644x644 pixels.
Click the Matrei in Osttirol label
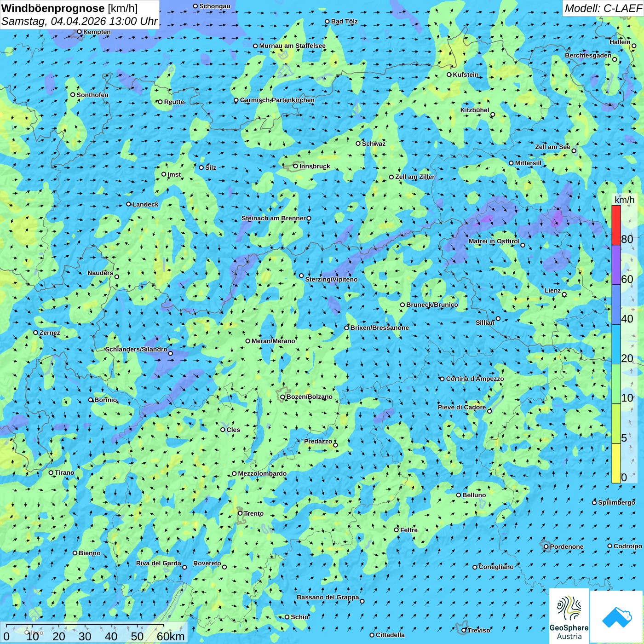(494, 241)
